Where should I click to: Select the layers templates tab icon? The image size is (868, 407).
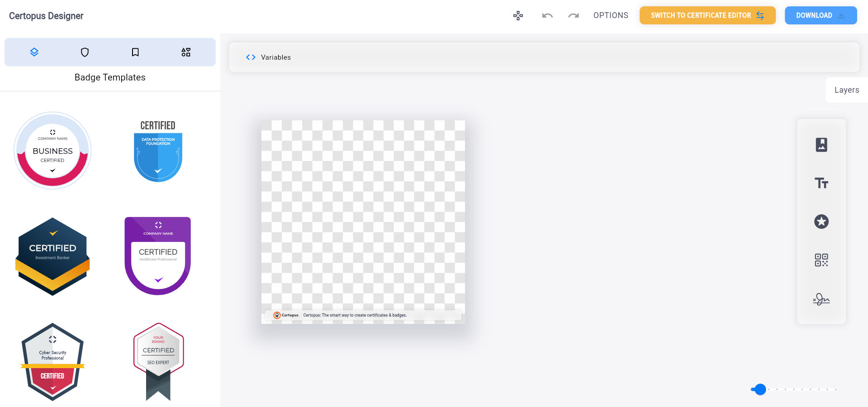pos(34,52)
